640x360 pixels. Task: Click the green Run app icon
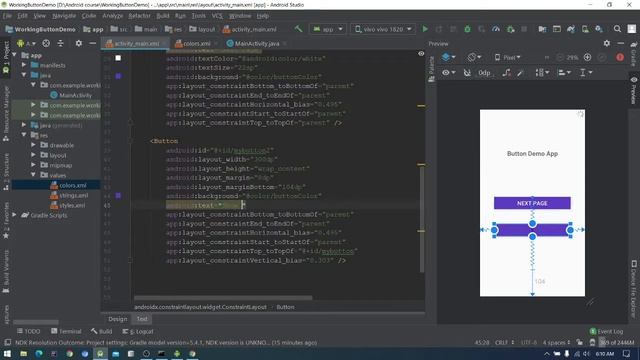click(x=425, y=29)
